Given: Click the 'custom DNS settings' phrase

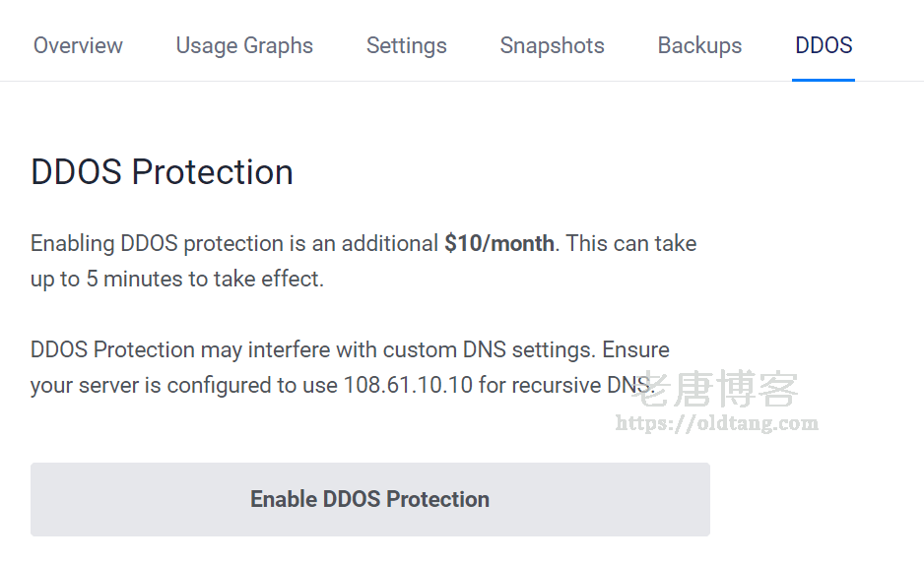Looking at the screenshot, I should click(488, 349).
